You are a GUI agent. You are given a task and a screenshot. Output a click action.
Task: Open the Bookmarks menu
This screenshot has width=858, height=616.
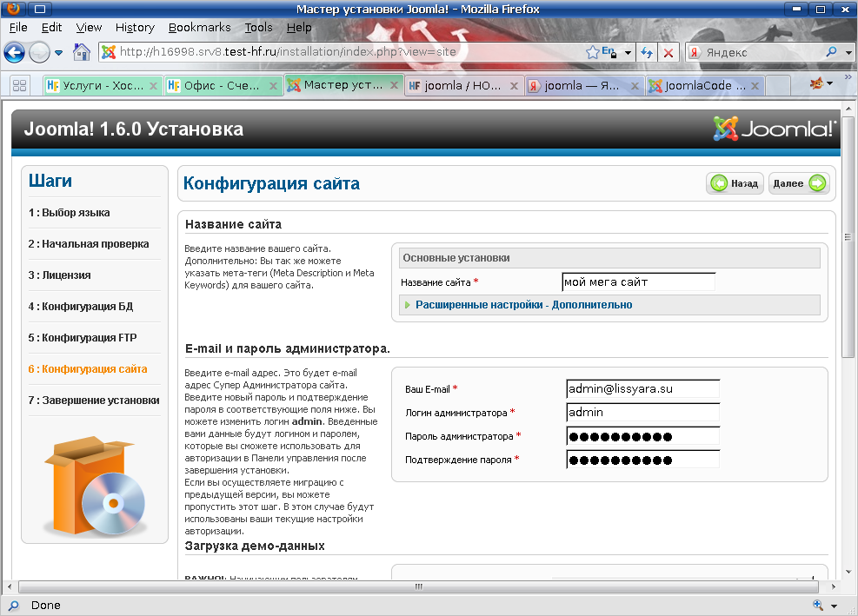tap(199, 27)
